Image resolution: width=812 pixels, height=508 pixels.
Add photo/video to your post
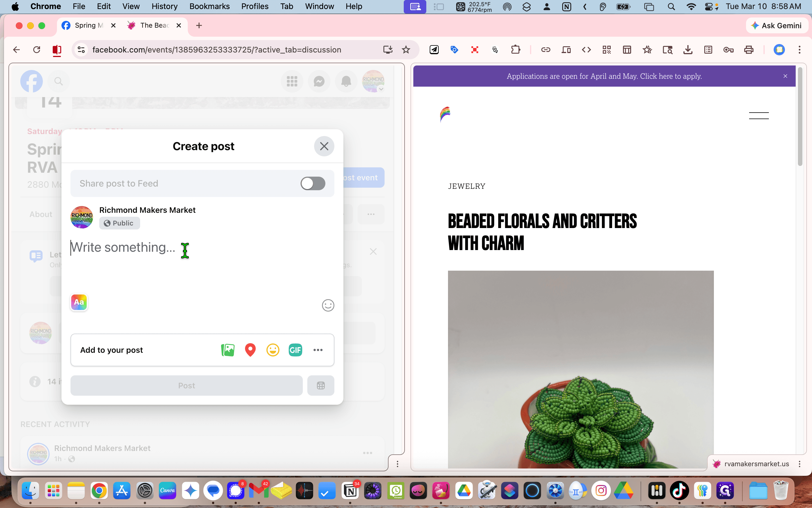[x=228, y=350]
